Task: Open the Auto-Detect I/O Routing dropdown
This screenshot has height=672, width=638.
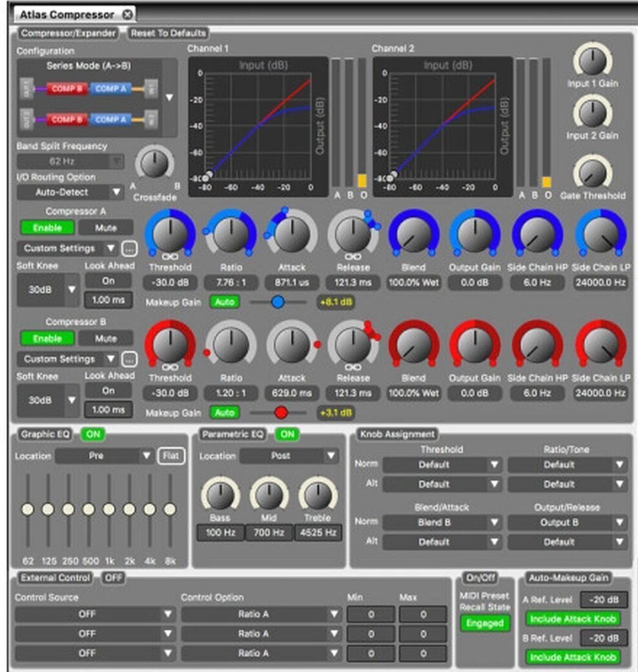Action: coord(70,192)
